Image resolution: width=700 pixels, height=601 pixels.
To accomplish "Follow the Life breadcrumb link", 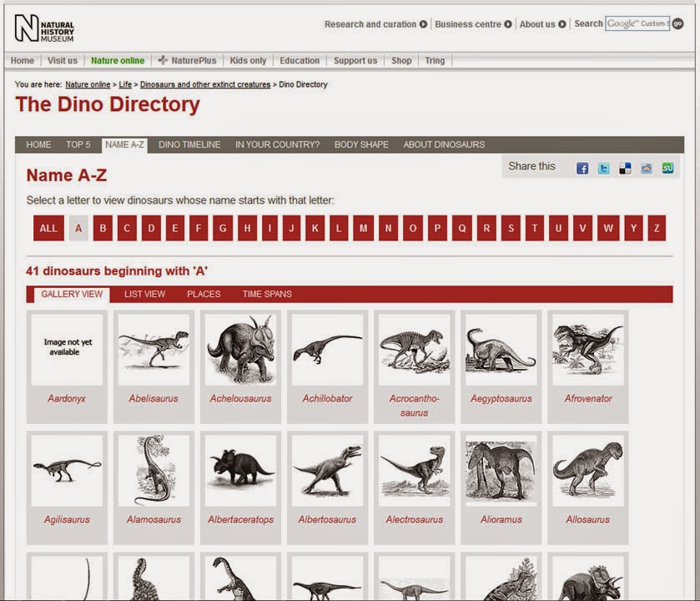I will click(125, 84).
